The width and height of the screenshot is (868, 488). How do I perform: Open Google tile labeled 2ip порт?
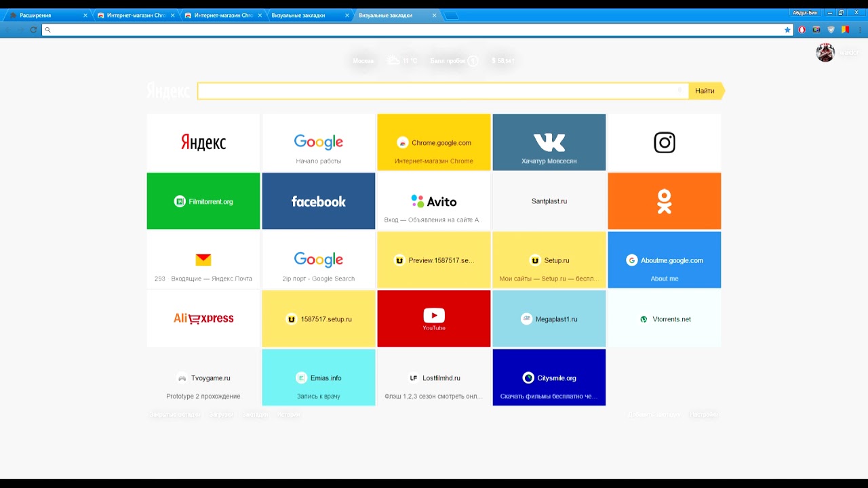(319, 260)
